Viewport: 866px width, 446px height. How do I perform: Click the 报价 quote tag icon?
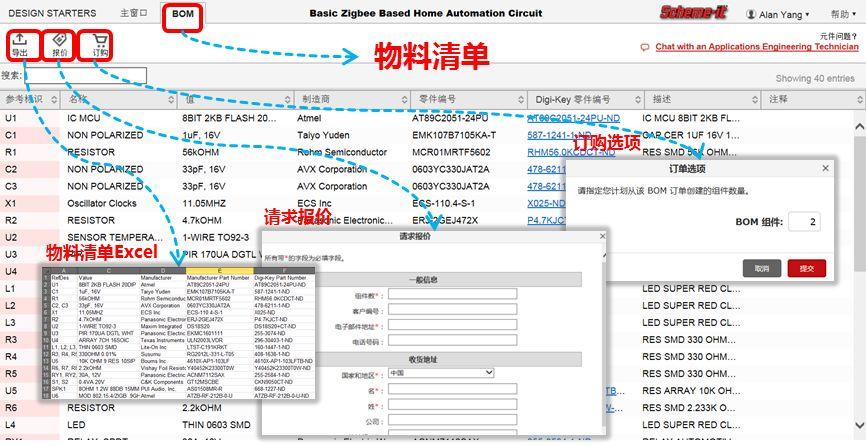(60, 40)
